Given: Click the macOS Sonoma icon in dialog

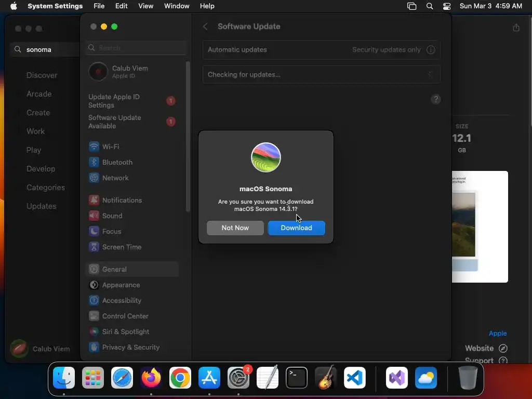Looking at the screenshot, I should (x=265, y=157).
